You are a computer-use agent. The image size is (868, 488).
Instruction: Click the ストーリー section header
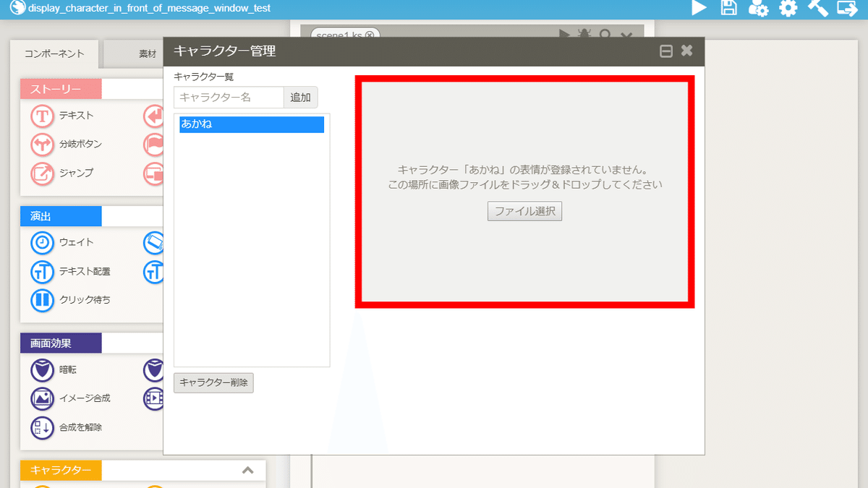[x=61, y=89]
